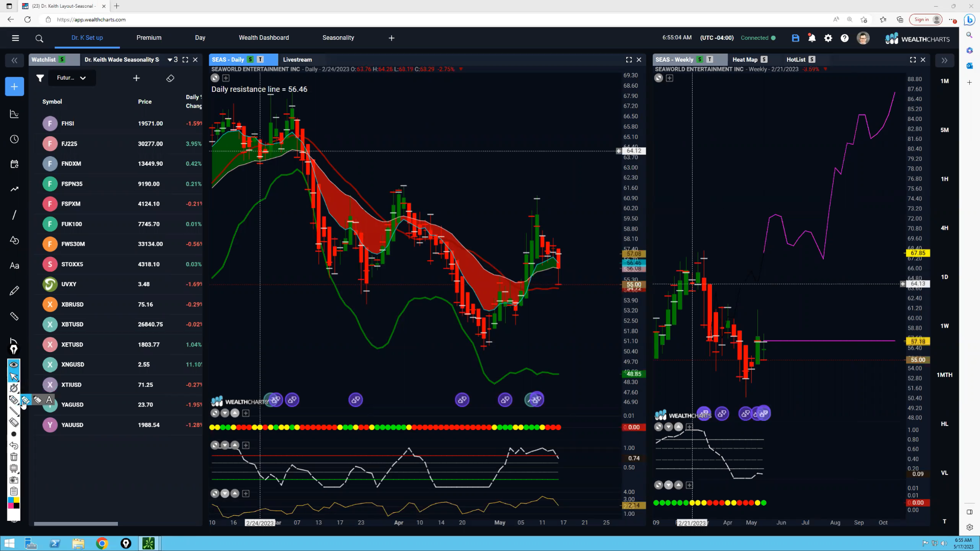Add a new layout tab with plus
Image resolution: width=980 pixels, height=551 pixels.
(x=391, y=38)
